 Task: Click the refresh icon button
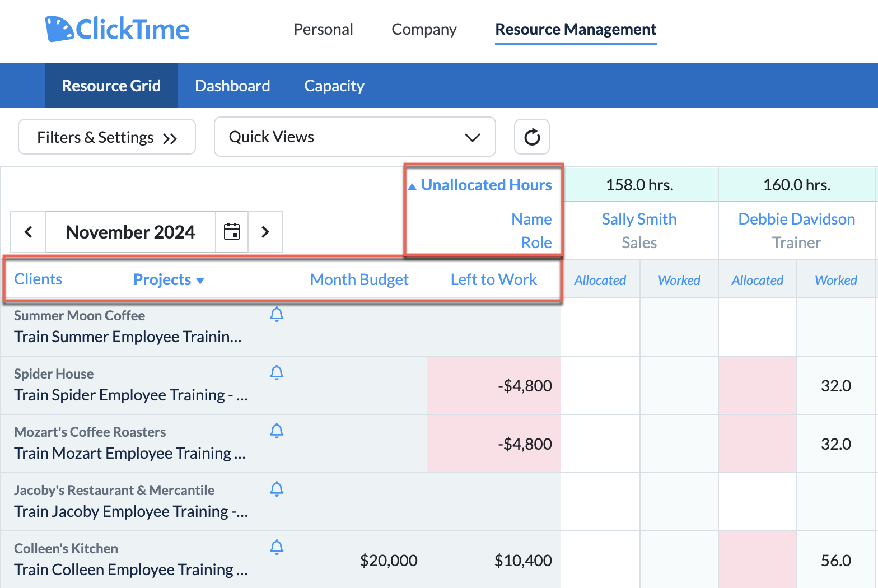point(532,137)
